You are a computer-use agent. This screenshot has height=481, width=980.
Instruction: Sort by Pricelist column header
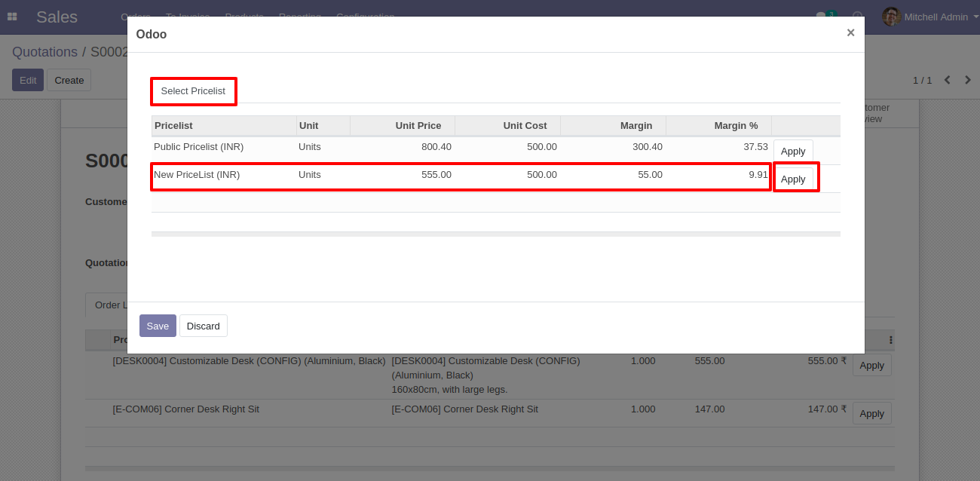pos(224,126)
